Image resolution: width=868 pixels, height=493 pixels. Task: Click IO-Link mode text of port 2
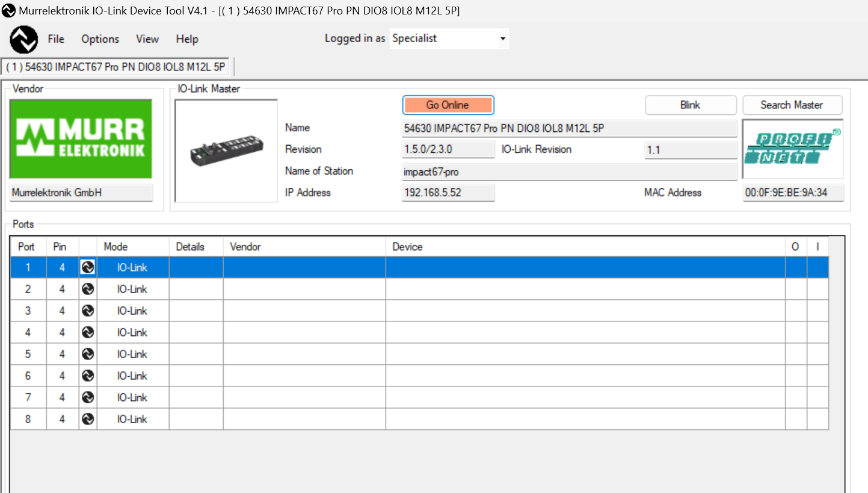132,289
